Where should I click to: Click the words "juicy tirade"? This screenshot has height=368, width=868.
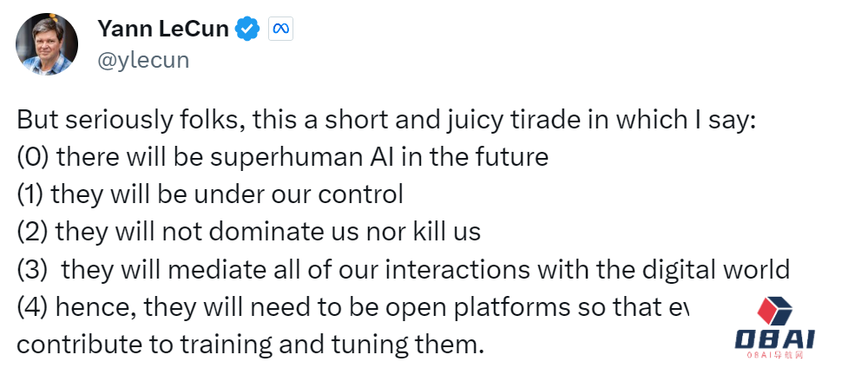512,120
